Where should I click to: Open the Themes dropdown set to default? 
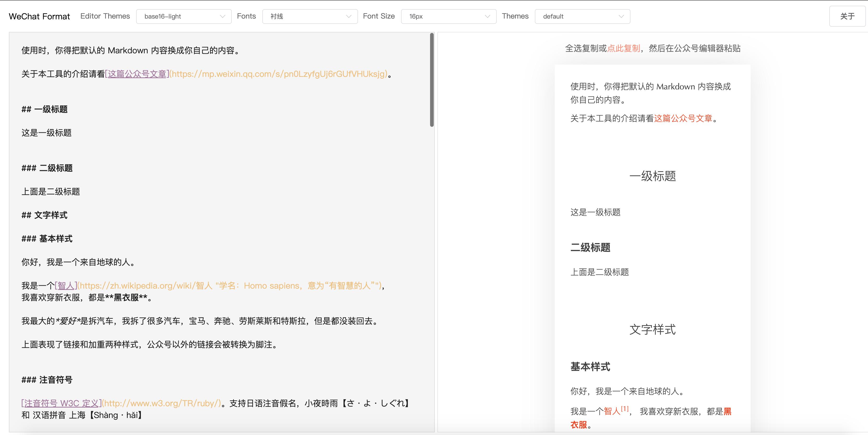(x=582, y=16)
